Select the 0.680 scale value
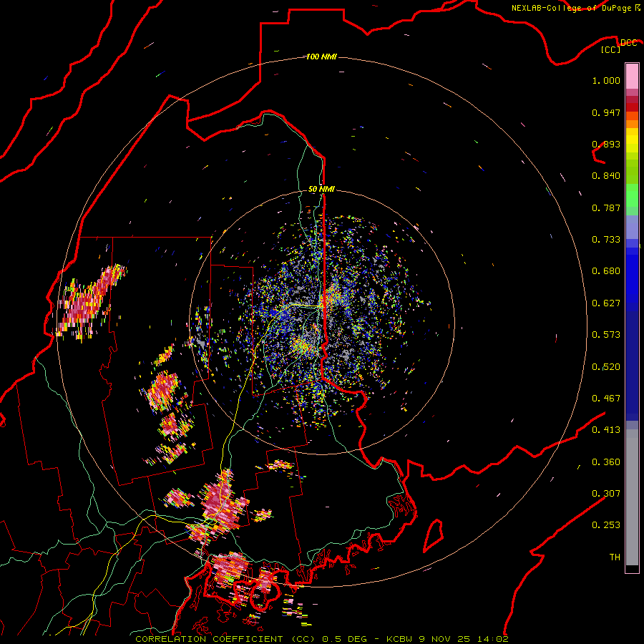 [606, 271]
